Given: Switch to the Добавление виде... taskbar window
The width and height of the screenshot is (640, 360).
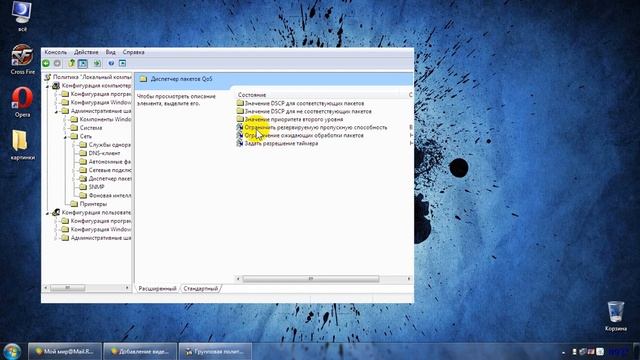Looking at the screenshot, I should [x=140, y=351].
